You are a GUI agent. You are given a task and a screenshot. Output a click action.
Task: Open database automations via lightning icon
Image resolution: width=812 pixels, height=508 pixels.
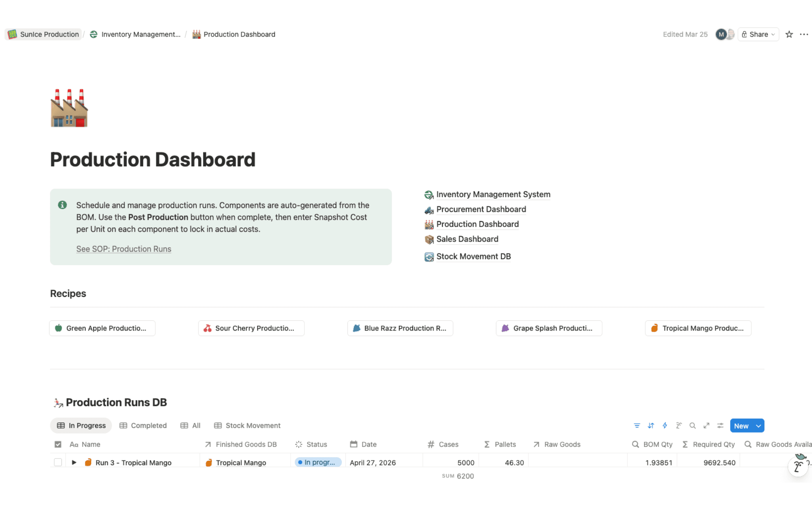[665, 425]
